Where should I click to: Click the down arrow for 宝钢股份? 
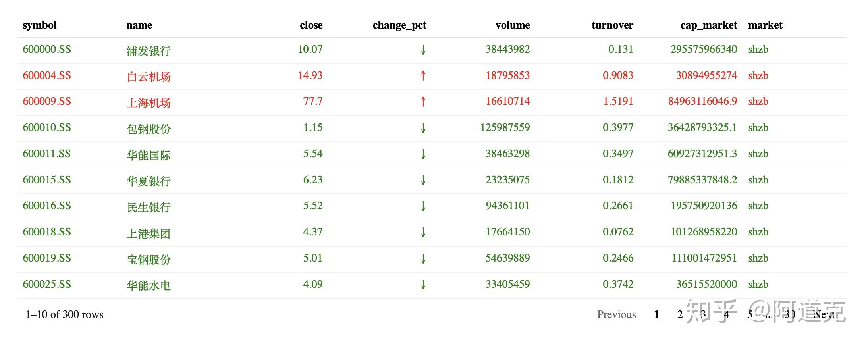(x=423, y=258)
